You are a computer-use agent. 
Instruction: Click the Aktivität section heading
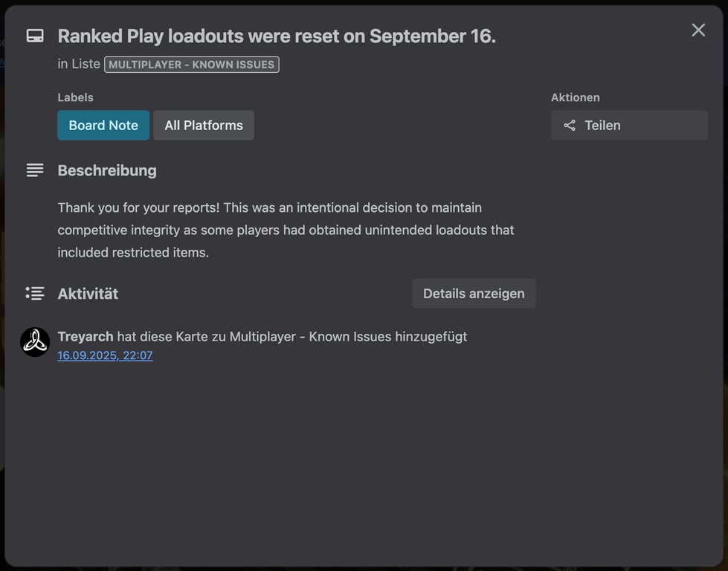tap(88, 294)
